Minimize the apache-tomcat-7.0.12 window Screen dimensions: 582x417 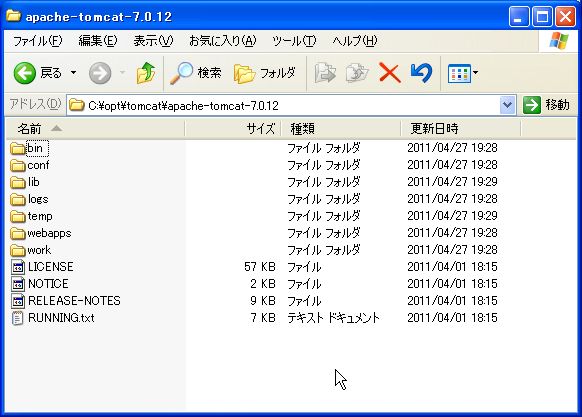(519, 17)
